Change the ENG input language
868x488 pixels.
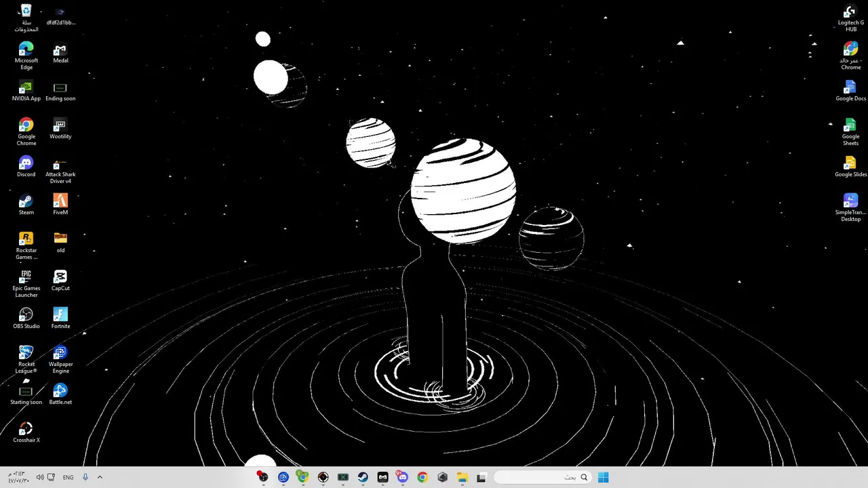coord(68,477)
